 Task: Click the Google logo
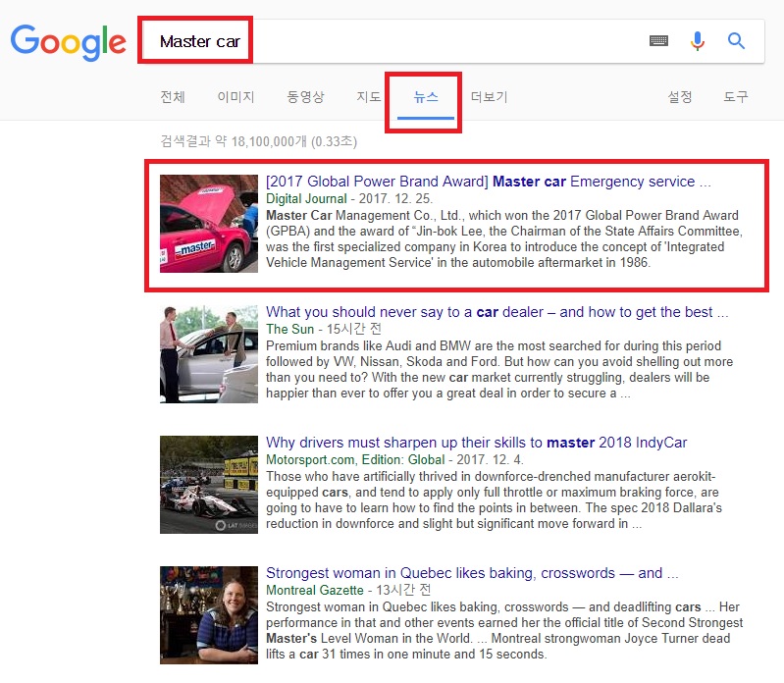pos(68,40)
